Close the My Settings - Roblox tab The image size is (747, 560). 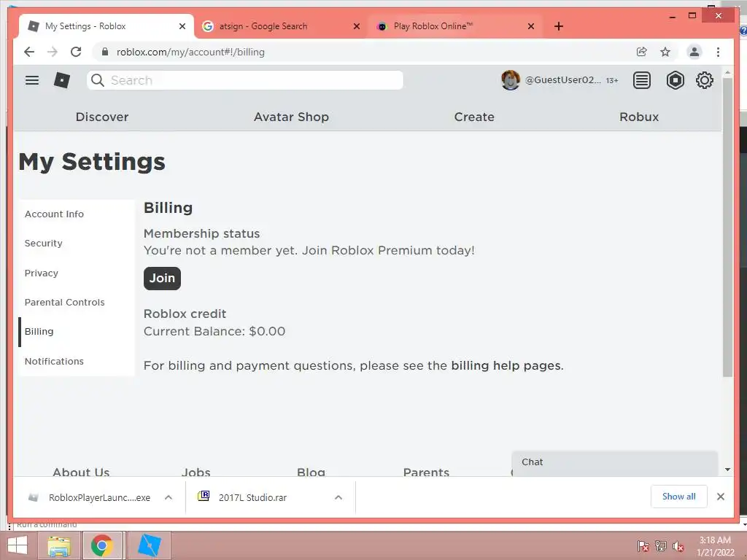click(x=182, y=26)
